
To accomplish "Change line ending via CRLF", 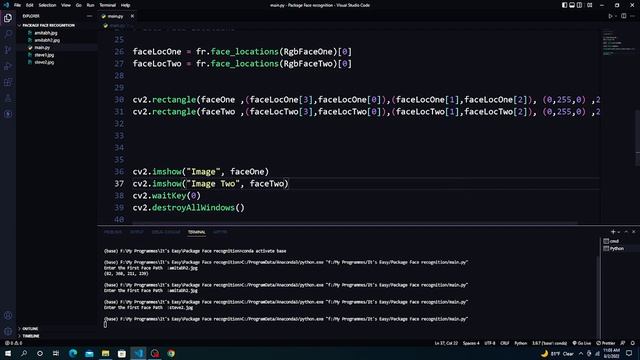I will tap(504, 343).
